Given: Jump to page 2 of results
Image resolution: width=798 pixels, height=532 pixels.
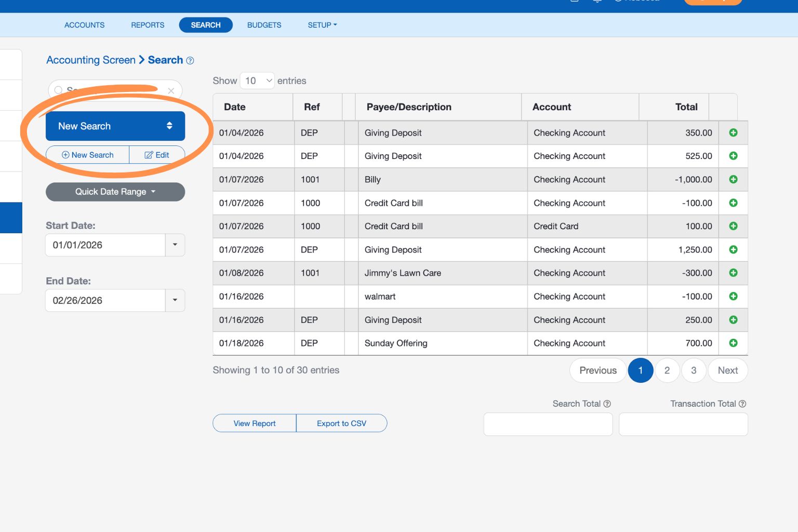Looking at the screenshot, I should click(x=667, y=370).
